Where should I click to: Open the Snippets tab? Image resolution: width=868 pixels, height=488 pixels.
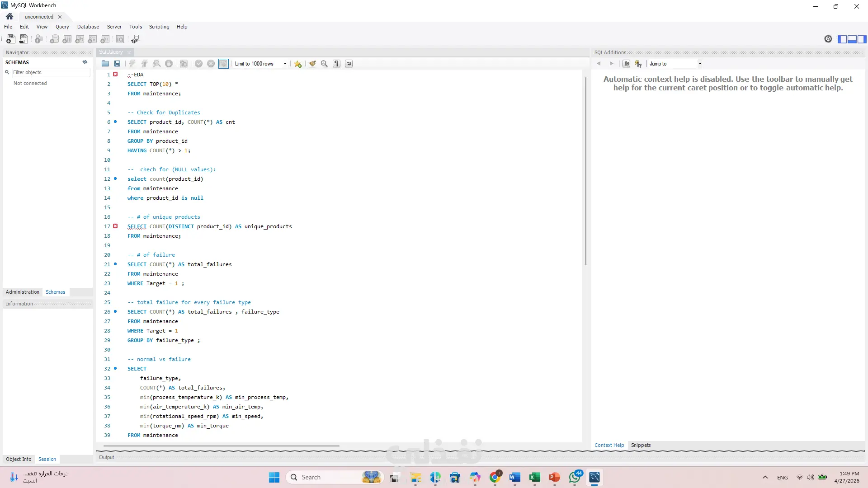[641, 445]
